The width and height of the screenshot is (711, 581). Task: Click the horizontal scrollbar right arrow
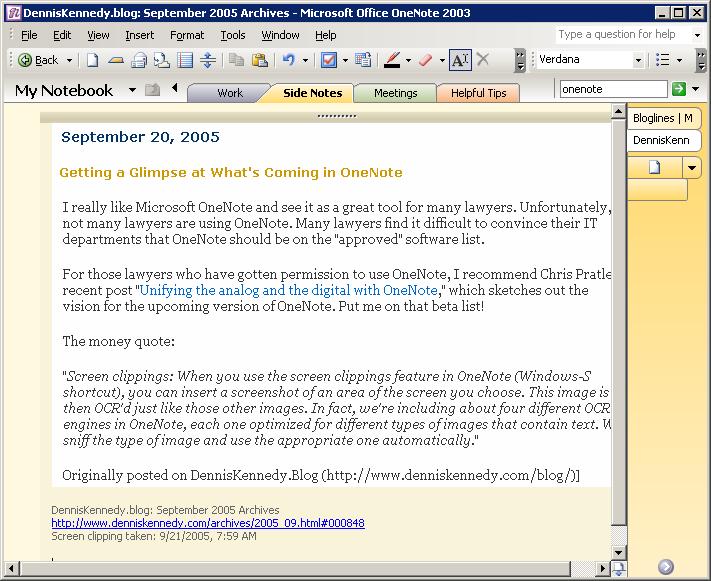pyautogui.click(x=602, y=568)
